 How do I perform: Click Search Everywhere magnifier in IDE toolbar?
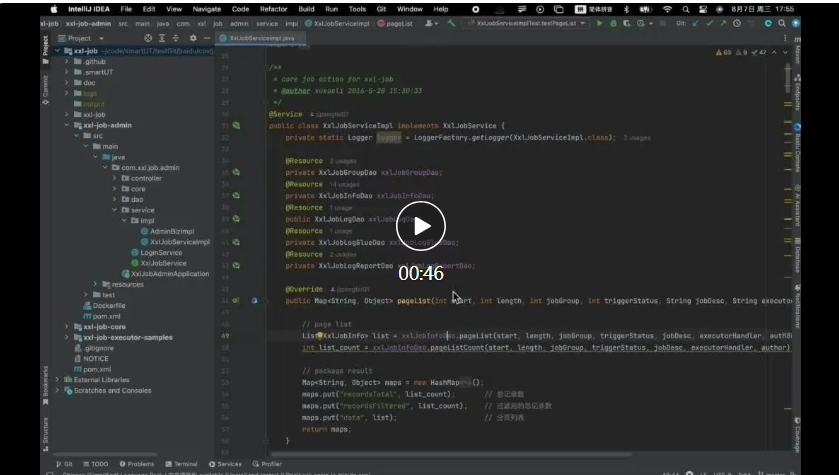coord(782,24)
